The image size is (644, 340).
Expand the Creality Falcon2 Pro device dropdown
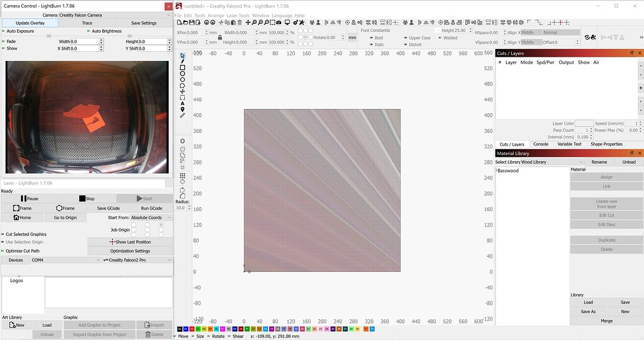point(136,260)
